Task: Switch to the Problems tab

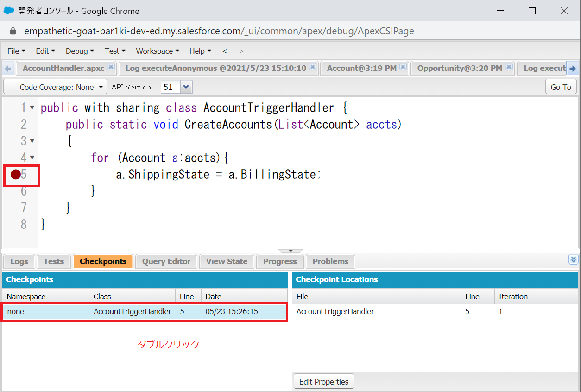Action: [x=330, y=261]
